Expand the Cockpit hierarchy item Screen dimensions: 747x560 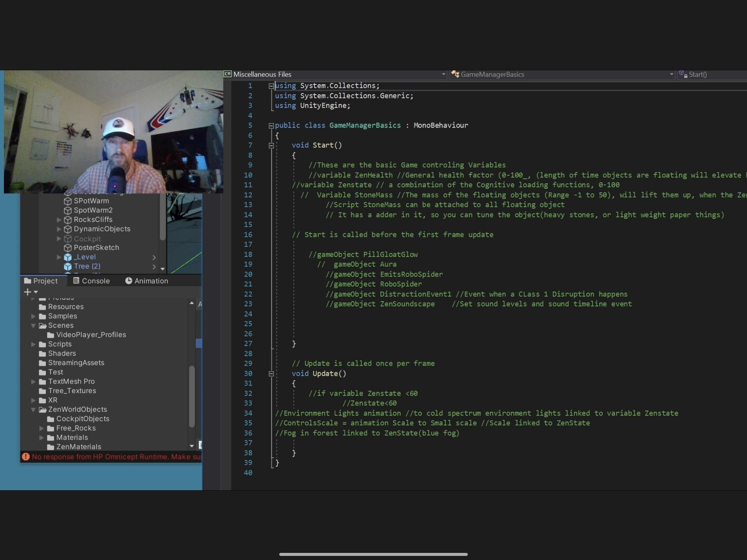point(59,238)
